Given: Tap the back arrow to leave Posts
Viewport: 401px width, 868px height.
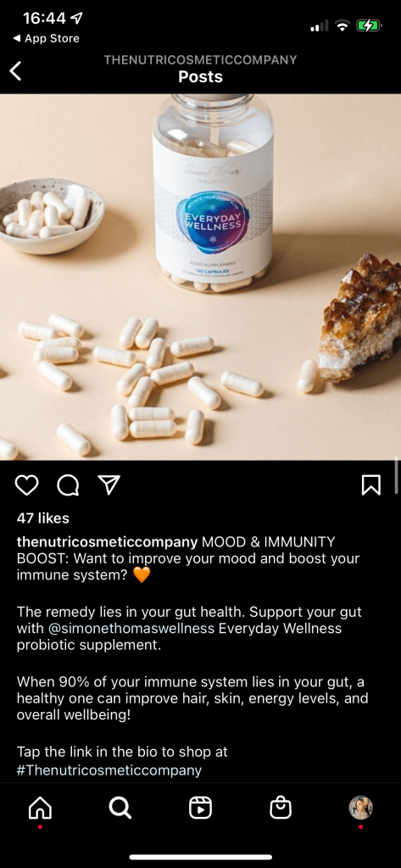Looking at the screenshot, I should [16, 71].
